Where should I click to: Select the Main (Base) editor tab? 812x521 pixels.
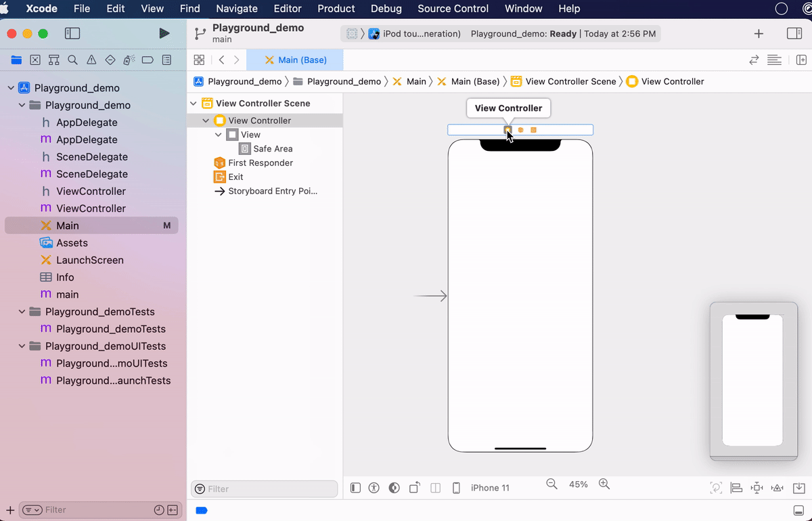click(x=295, y=60)
